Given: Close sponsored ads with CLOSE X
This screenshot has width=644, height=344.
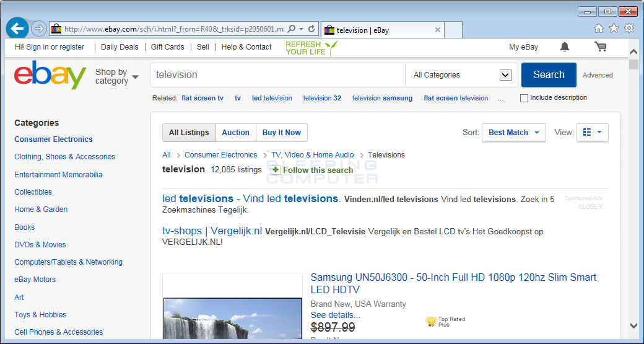Looking at the screenshot, I should pyautogui.click(x=590, y=207).
